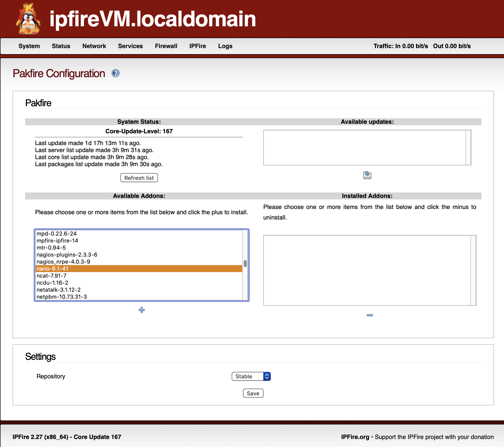Click inside the Available updates list box

[x=367, y=148]
